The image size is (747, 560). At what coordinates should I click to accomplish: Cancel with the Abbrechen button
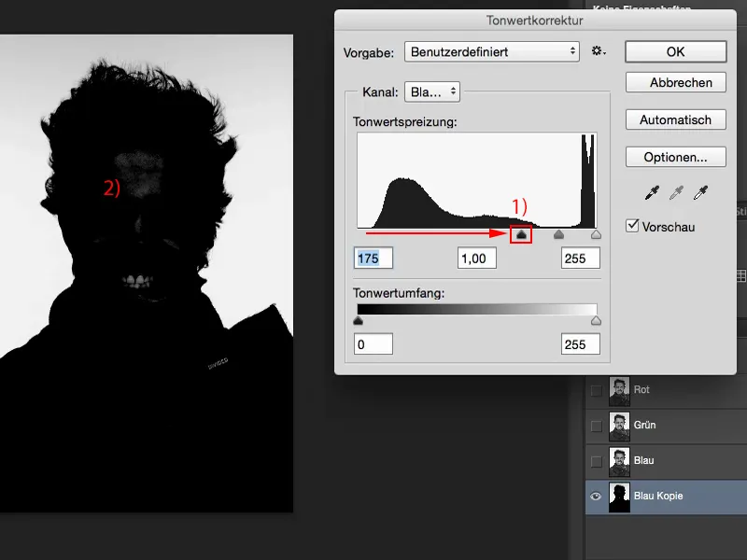[675, 82]
